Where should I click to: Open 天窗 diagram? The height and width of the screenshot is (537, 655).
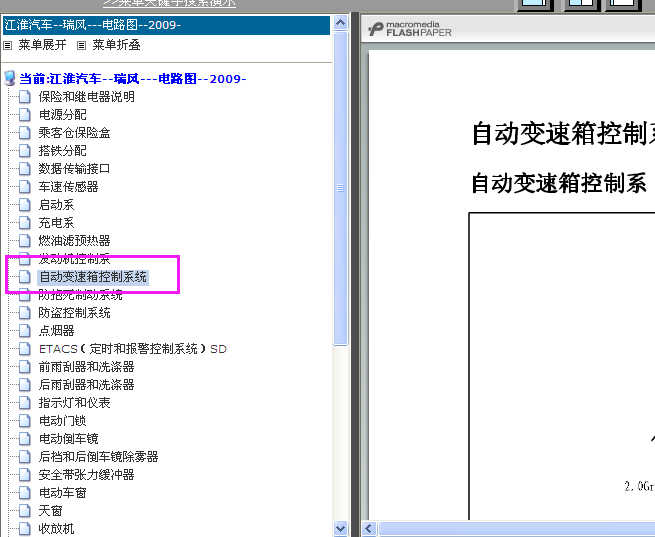[51, 511]
